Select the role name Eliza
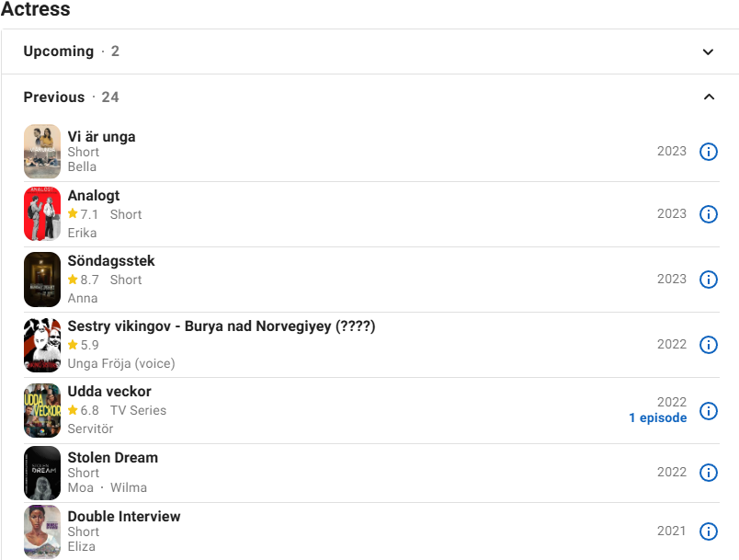Viewport: 739px width, 560px height. pos(82,546)
